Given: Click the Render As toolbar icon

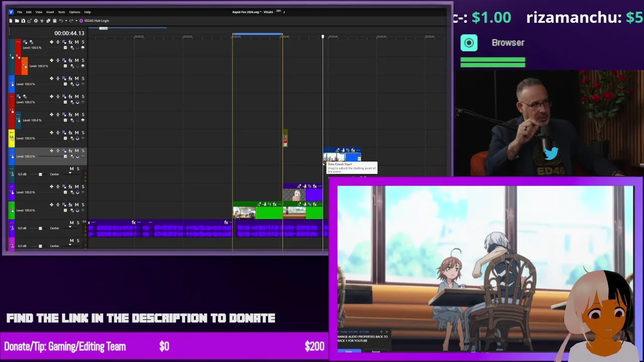Looking at the screenshot, I should [x=29, y=21].
